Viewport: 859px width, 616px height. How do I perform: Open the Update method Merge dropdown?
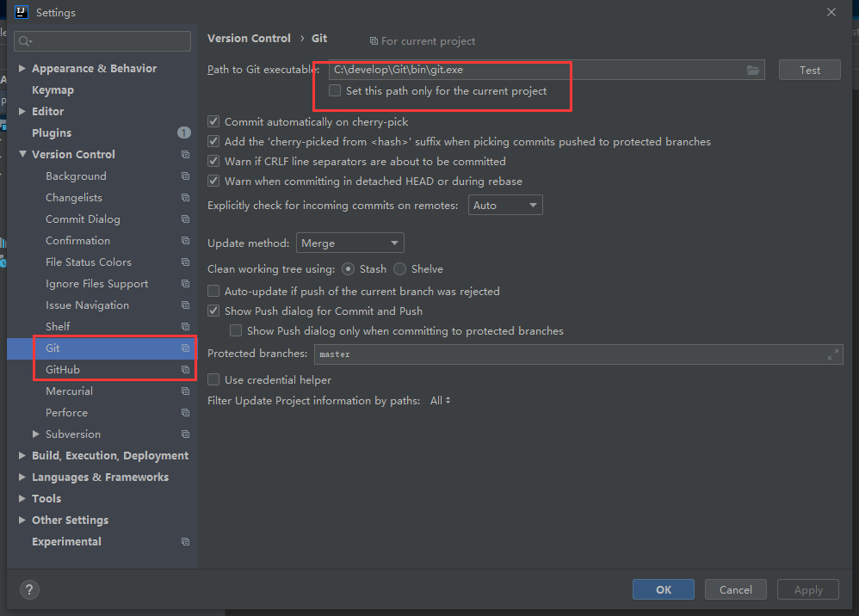point(350,243)
